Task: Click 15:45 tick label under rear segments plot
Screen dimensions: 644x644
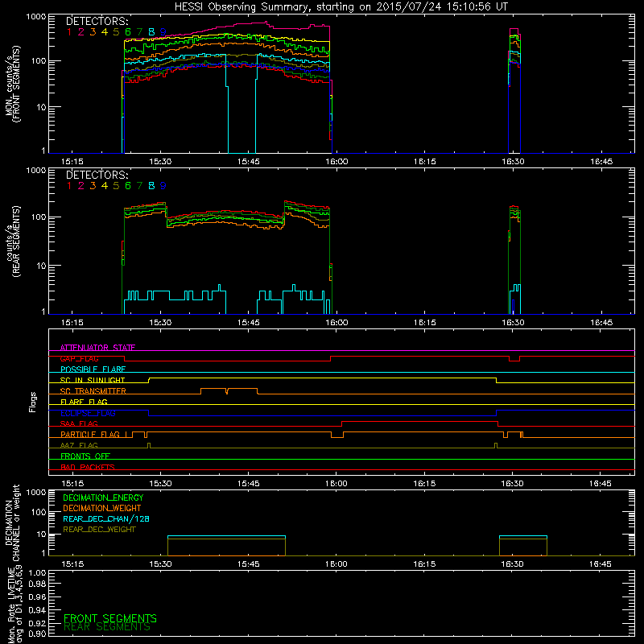Action: pos(248,323)
